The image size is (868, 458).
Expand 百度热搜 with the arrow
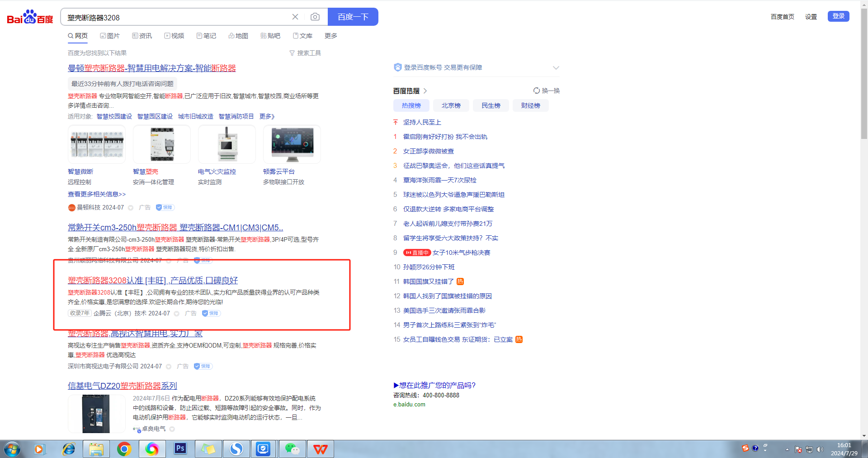tap(425, 91)
